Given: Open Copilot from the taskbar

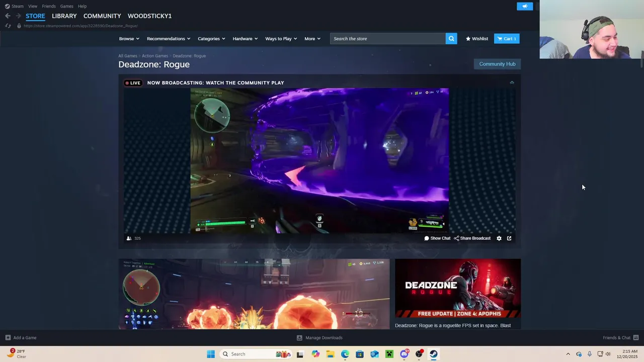Looking at the screenshot, I should pyautogui.click(x=315, y=354).
